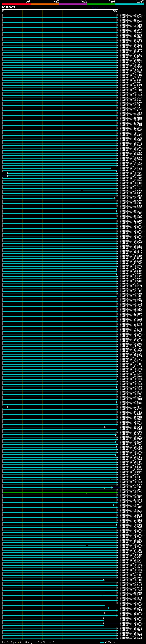Click the cyan ~100% identity legend bar
The height and width of the screenshot is (644, 146).
[x=130, y=4]
